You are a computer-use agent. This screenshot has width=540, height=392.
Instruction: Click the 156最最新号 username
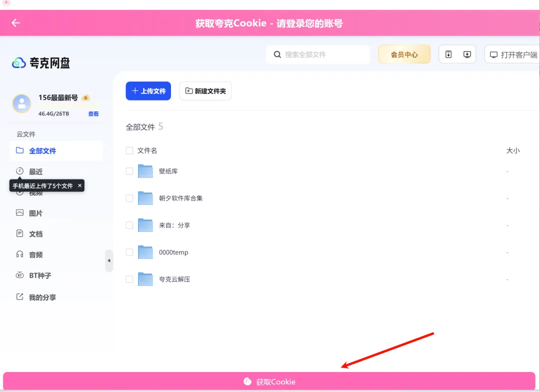tap(58, 98)
